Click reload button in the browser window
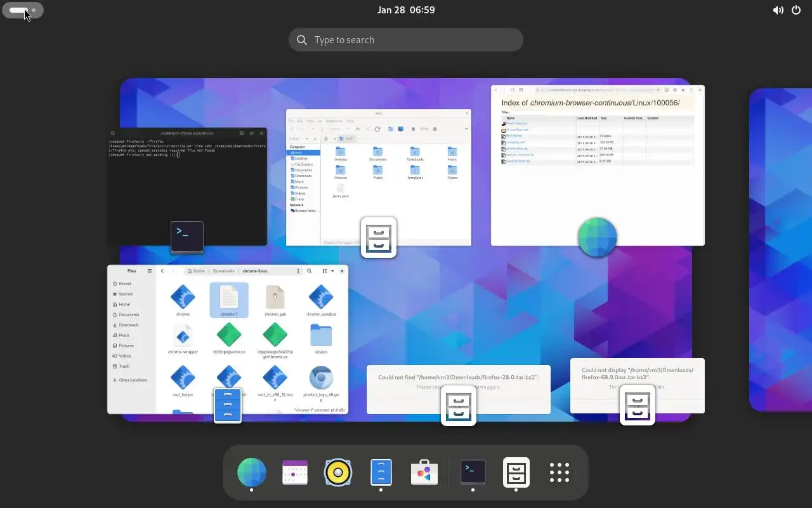This screenshot has width=812, height=508. 512,90
